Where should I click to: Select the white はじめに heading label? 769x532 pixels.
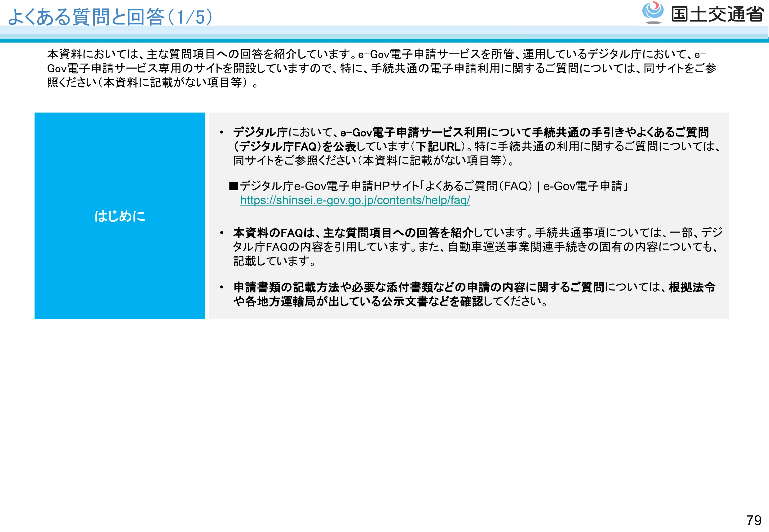[x=120, y=216]
